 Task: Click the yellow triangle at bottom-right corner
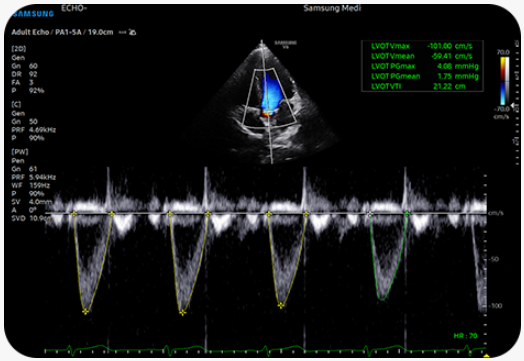[487, 356]
